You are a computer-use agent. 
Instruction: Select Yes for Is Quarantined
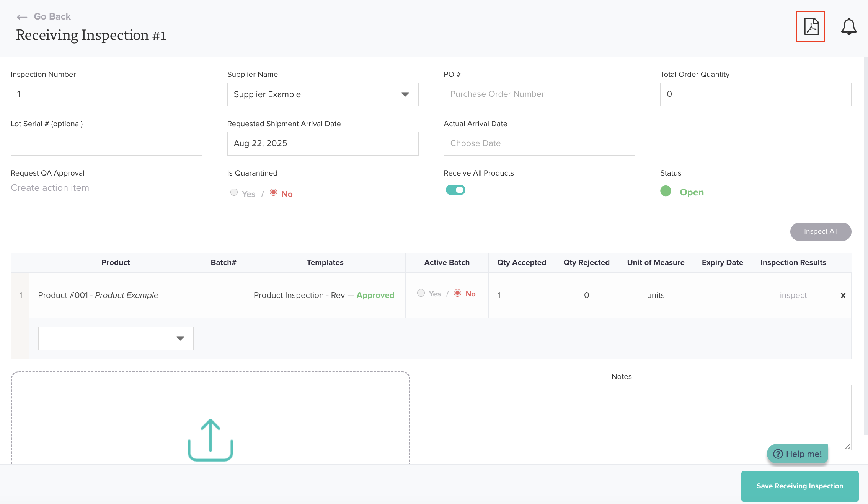(x=234, y=192)
